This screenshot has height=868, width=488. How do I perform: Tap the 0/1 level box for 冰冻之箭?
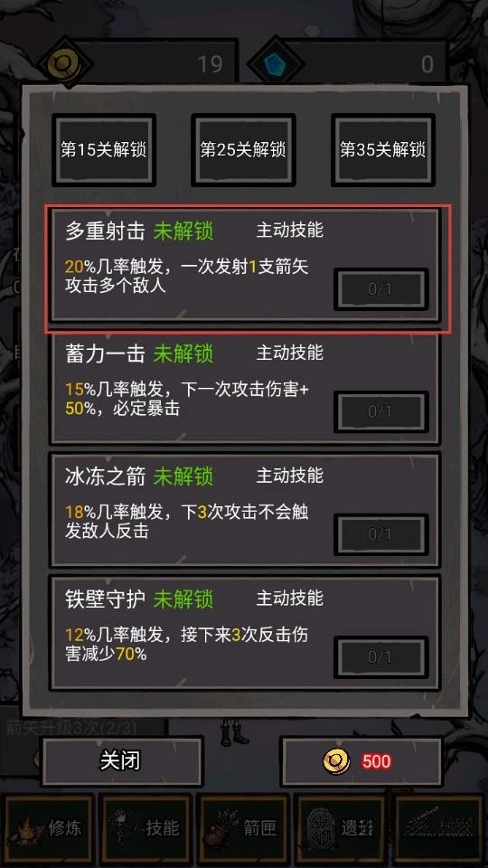click(380, 534)
